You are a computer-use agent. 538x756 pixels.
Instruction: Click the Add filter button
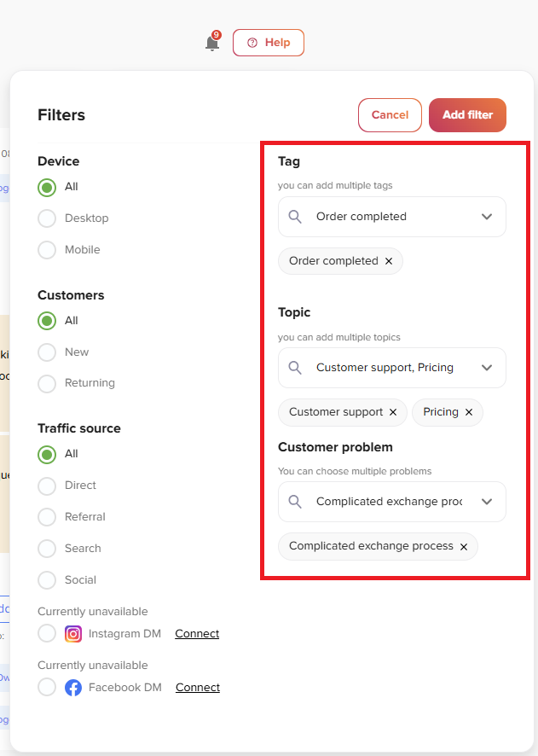point(467,114)
